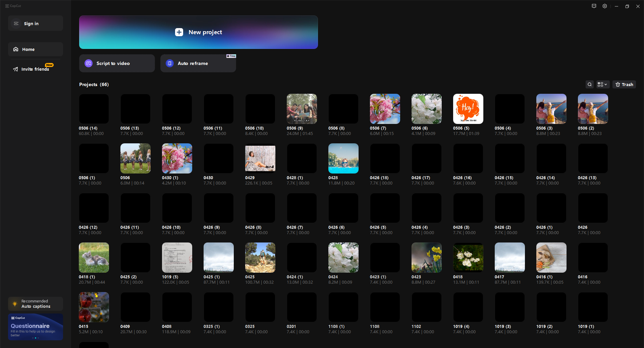Viewport: 644px width, 348px height.
Task: Click the search projects magnifier icon
Action: click(x=590, y=84)
